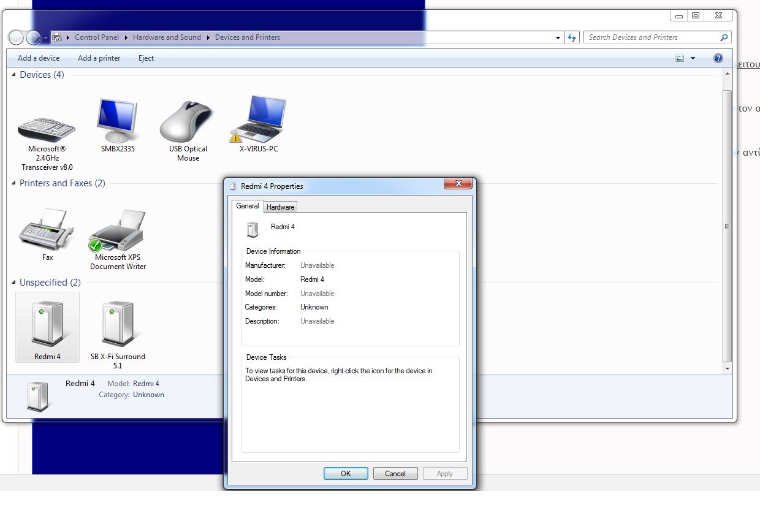This screenshot has width=760, height=532.
Task: Click scrollbar down arrow in device list
Action: [728, 369]
